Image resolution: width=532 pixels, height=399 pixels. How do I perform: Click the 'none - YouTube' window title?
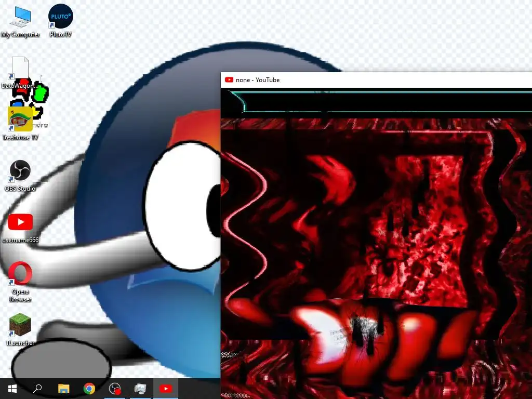pos(258,79)
